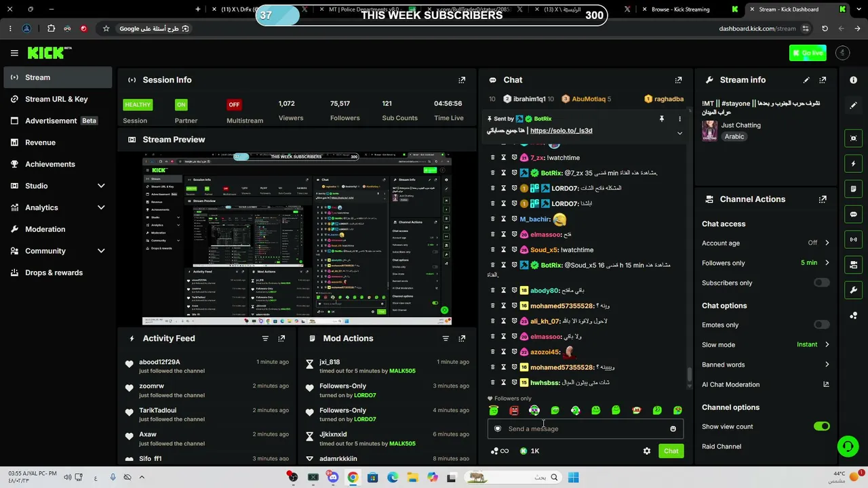Go to Advertisement section
The width and height of the screenshot is (868, 488).
click(x=58, y=121)
